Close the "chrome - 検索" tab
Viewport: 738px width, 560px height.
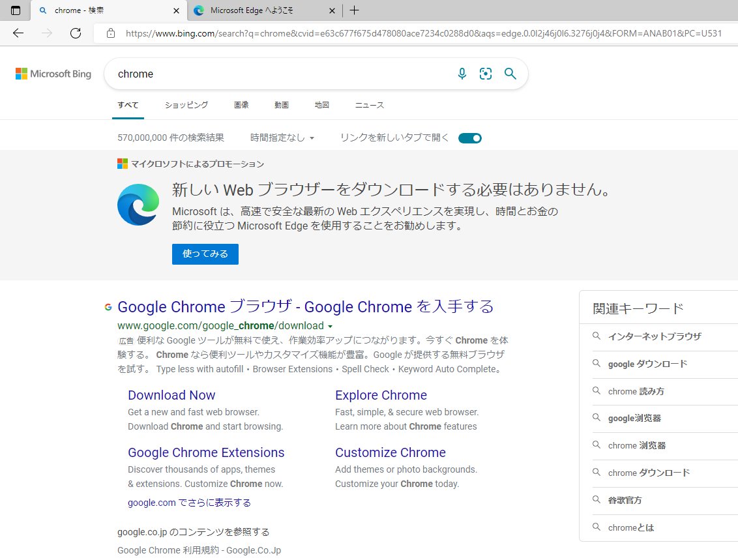point(177,10)
